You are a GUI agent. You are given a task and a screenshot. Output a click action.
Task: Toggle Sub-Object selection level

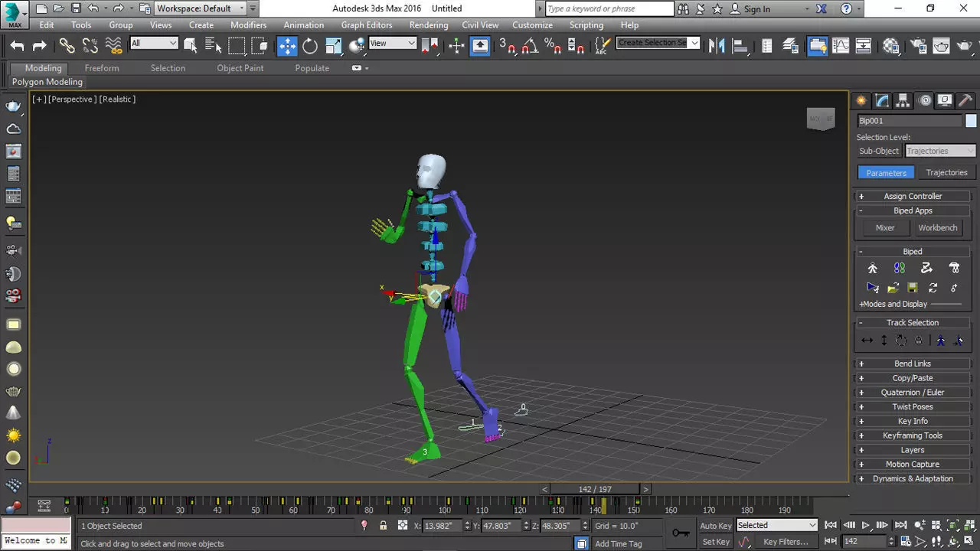coord(878,151)
